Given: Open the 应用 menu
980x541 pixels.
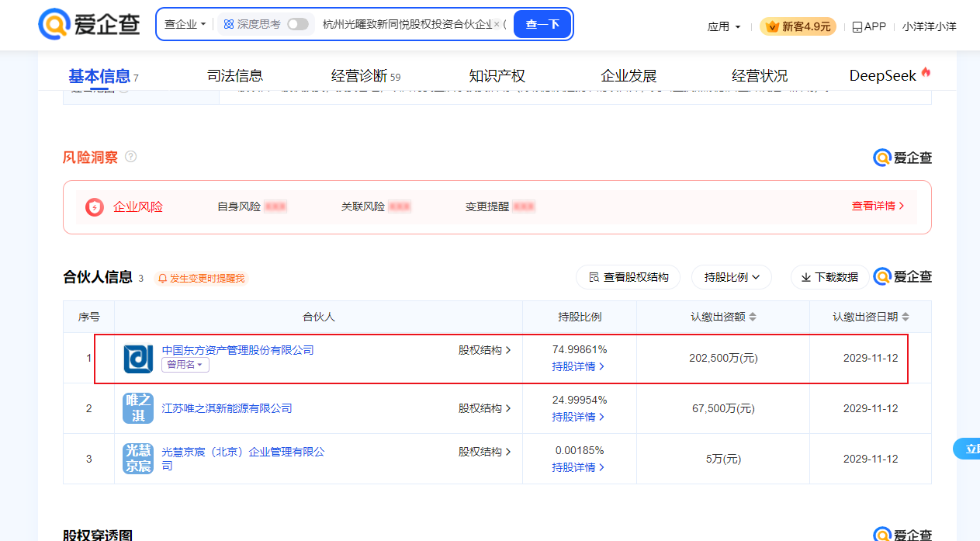Looking at the screenshot, I should click(x=724, y=26).
